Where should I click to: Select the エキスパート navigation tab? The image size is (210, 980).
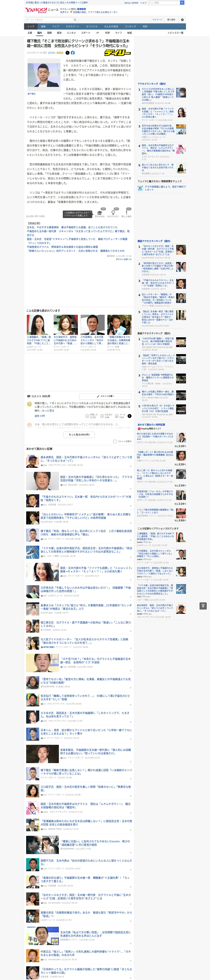[72, 27]
